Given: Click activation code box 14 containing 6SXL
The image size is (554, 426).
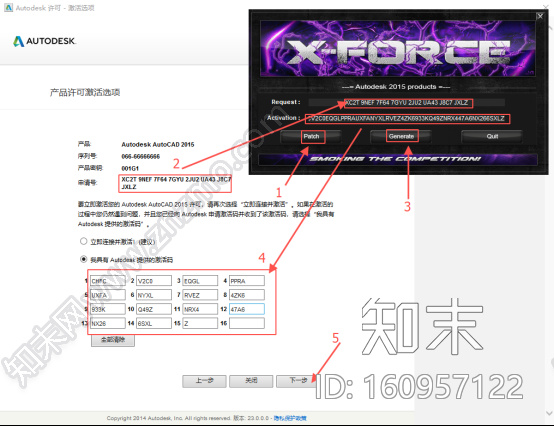Looking at the screenshot, I should point(154,323).
